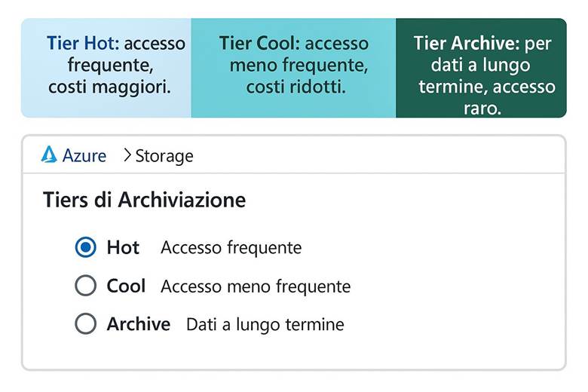
Task: Go to the Storage breadcrumb
Action: pos(164,156)
